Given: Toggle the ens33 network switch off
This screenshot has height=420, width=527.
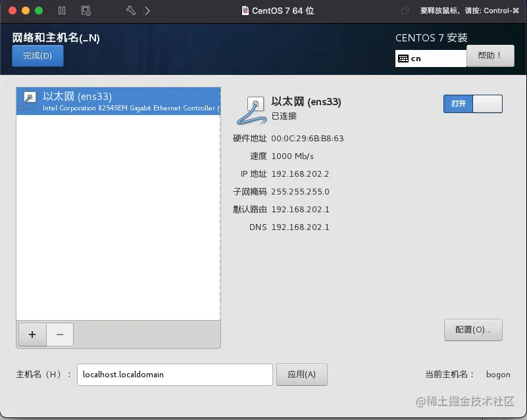Looking at the screenshot, I should [x=473, y=104].
